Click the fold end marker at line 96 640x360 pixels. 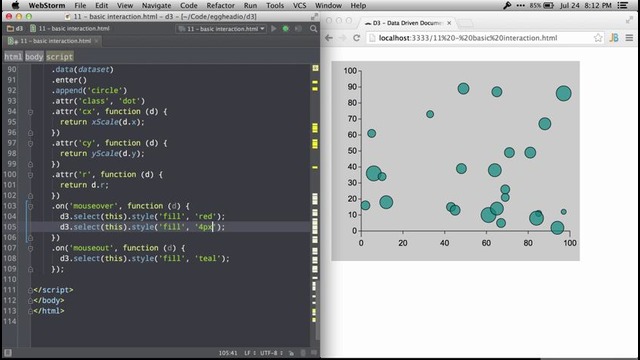[30, 133]
